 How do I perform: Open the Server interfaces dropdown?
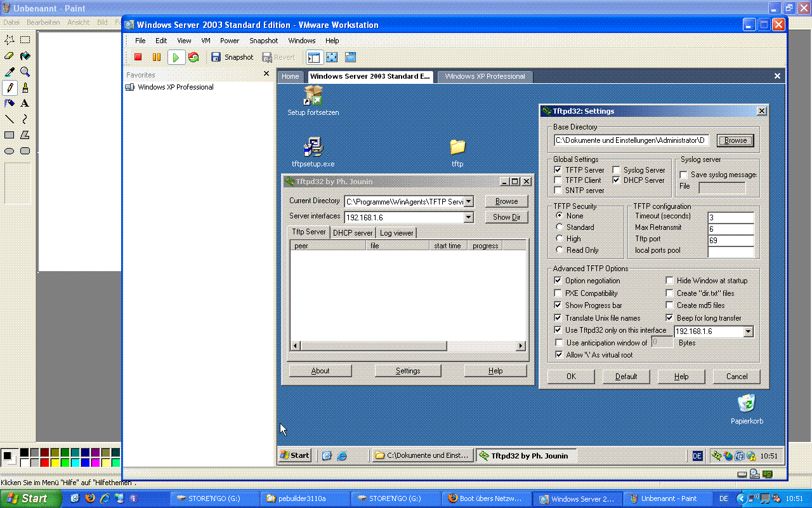468,217
